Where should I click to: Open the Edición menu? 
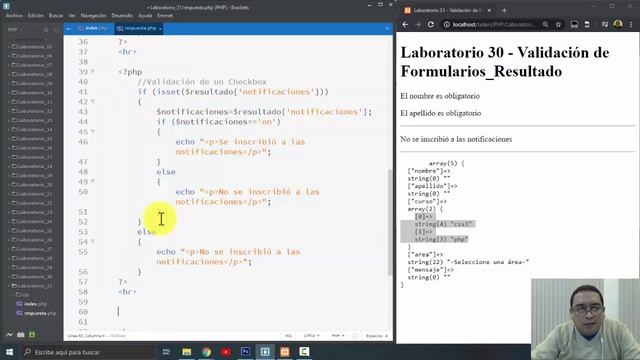36,16
